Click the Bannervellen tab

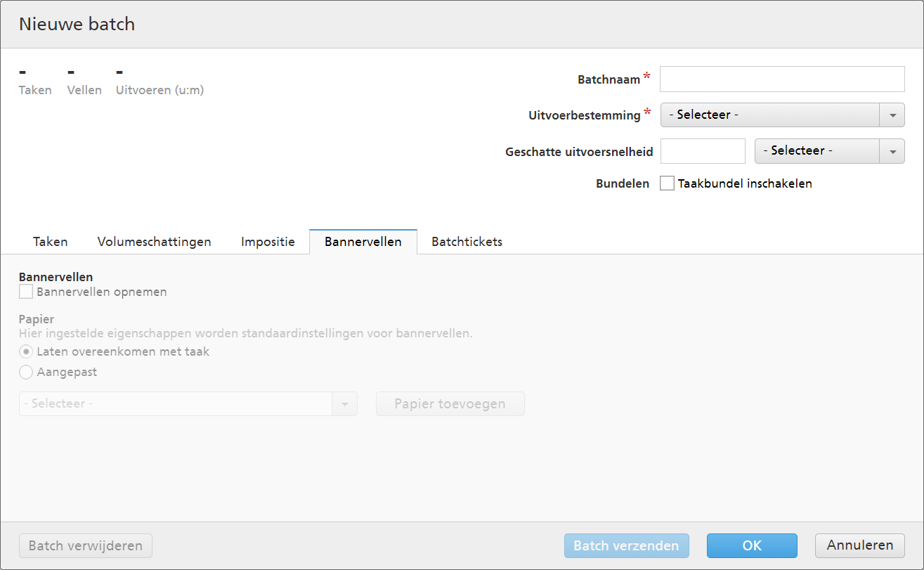tap(363, 242)
